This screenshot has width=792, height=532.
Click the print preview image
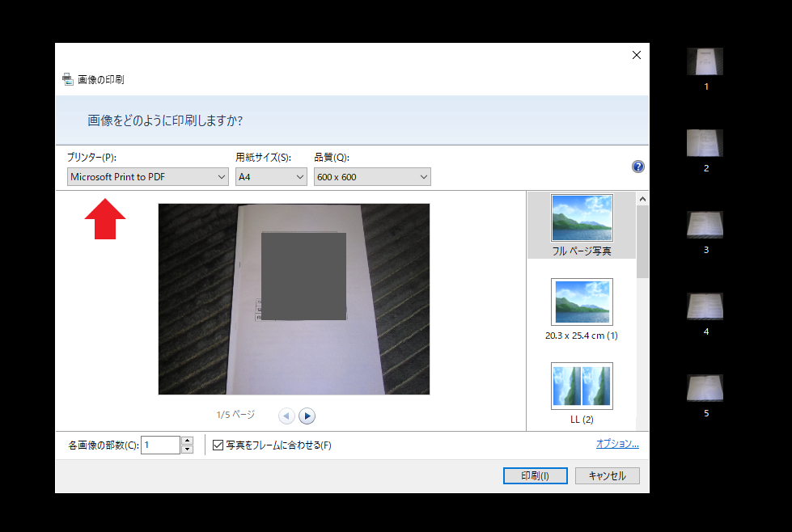point(294,299)
